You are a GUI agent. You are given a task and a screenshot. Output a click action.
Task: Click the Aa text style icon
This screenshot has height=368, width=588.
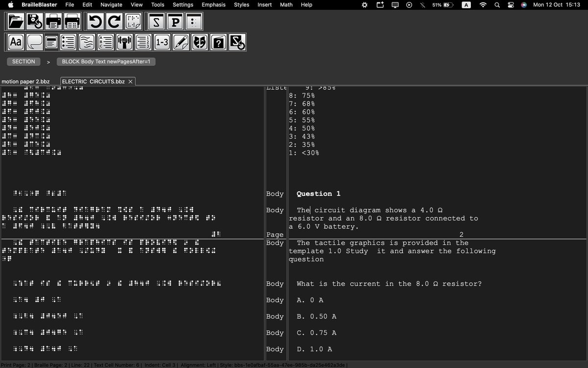tap(16, 42)
